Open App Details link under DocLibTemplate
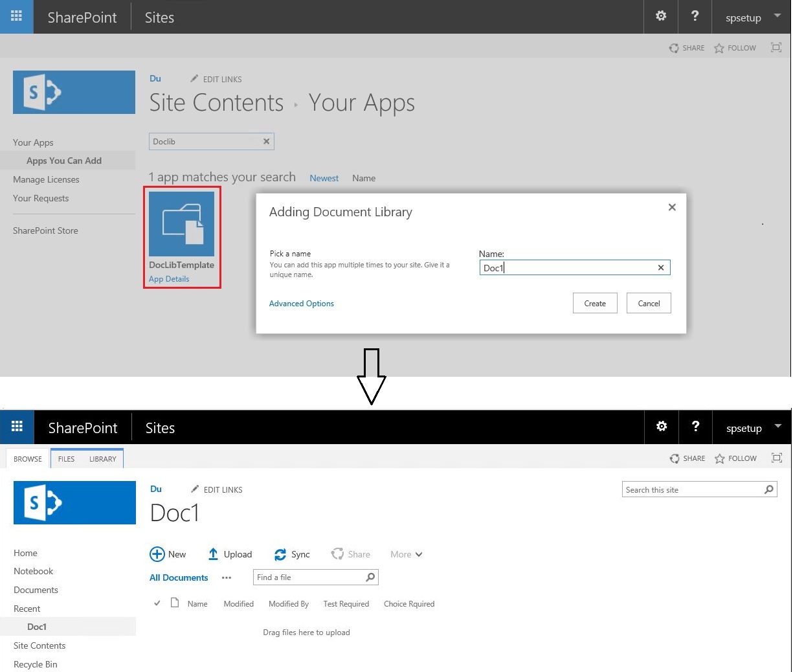This screenshot has height=672, width=793. tap(169, 279)
